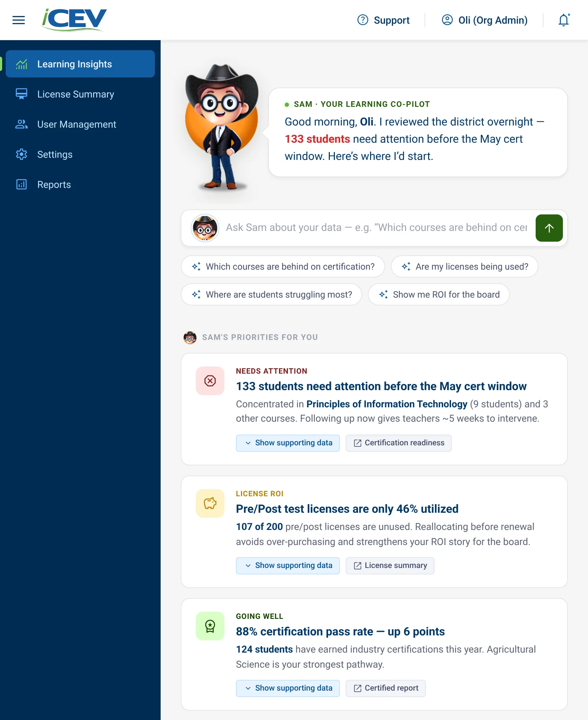Screen dimensions: 588x720
Task: Click '88% certification pass rate' headline
Action: [x=340, y=631]
